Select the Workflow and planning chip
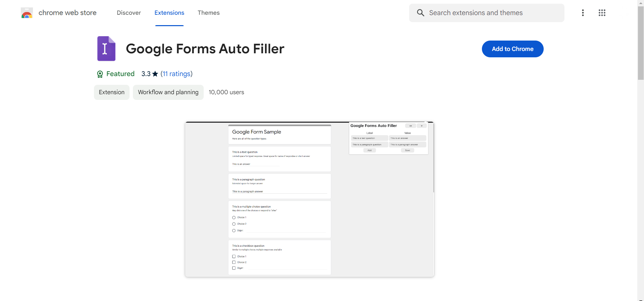 coord(168,92)
